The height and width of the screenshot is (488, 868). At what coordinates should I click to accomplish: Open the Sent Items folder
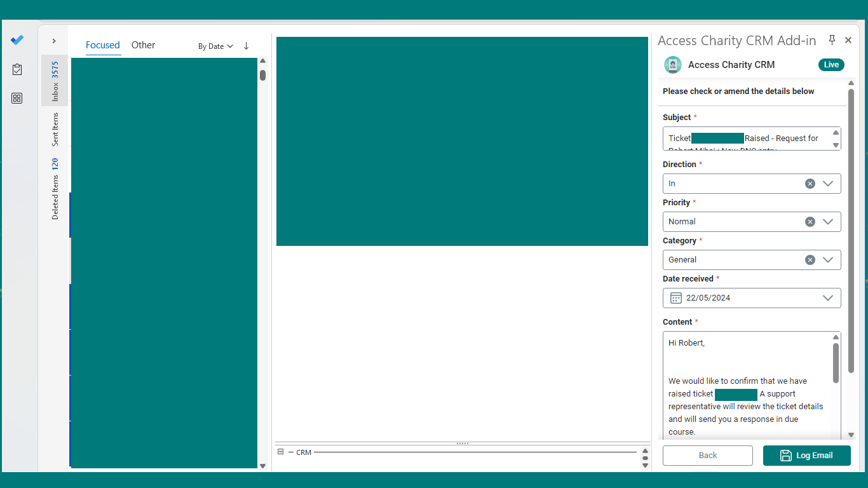pyautogui.click(x=55, y=129)
